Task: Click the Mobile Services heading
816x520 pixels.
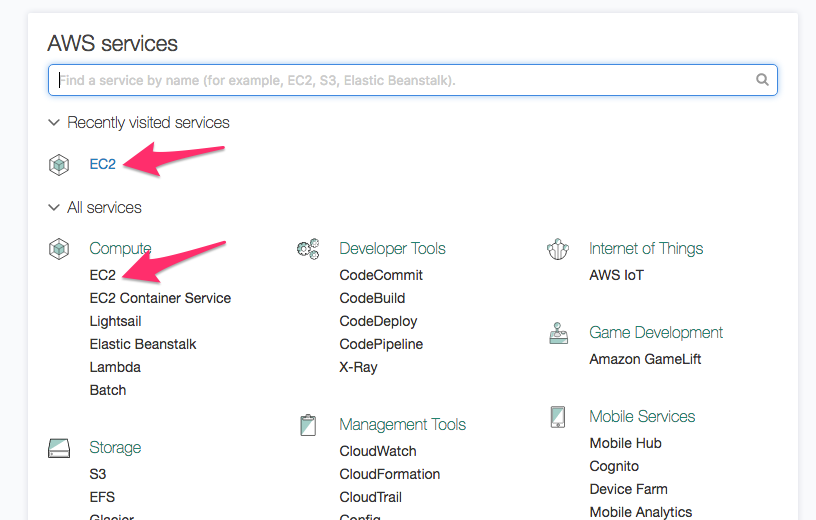Action: (x=642, y=416)
